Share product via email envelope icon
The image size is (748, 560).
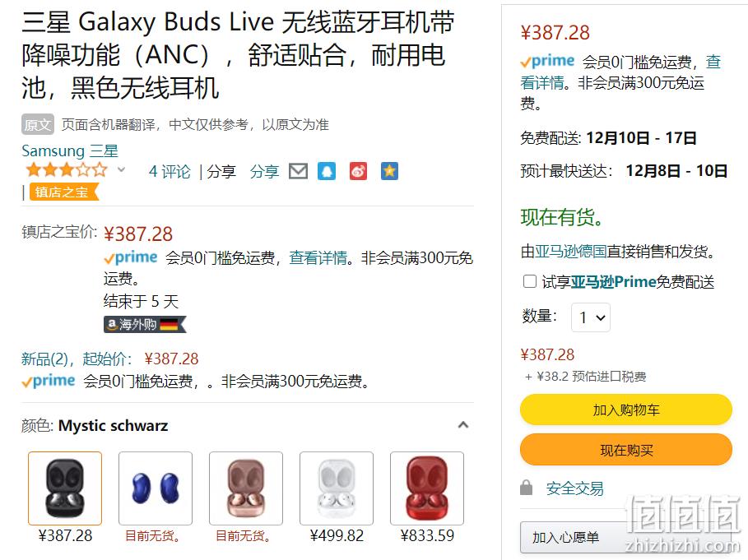pos(298,171)
